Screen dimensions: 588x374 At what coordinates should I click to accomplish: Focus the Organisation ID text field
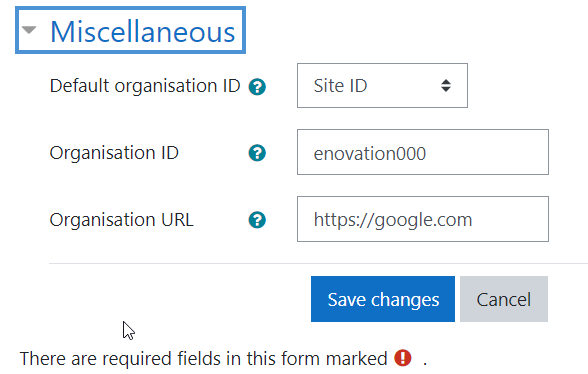423,152
